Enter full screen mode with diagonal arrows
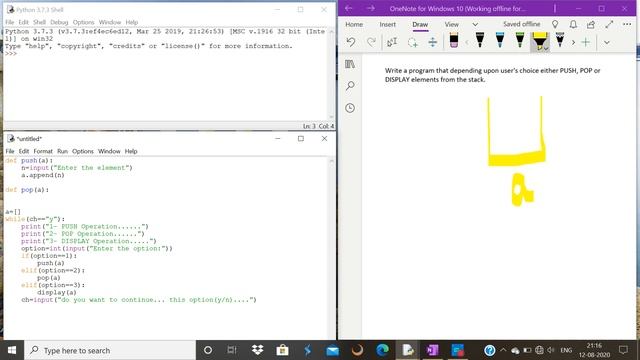The height and width of the screenshot is (360, 640). (x=609, y=24)
